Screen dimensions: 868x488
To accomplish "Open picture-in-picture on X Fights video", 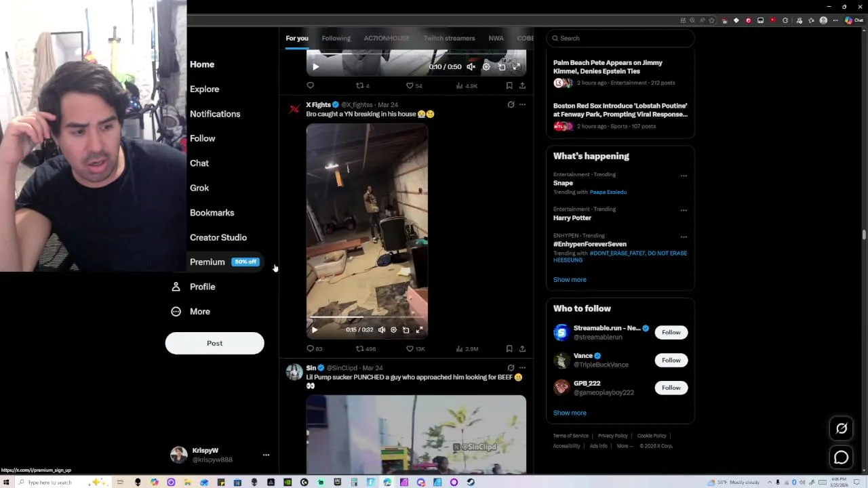I will point(406,330).
